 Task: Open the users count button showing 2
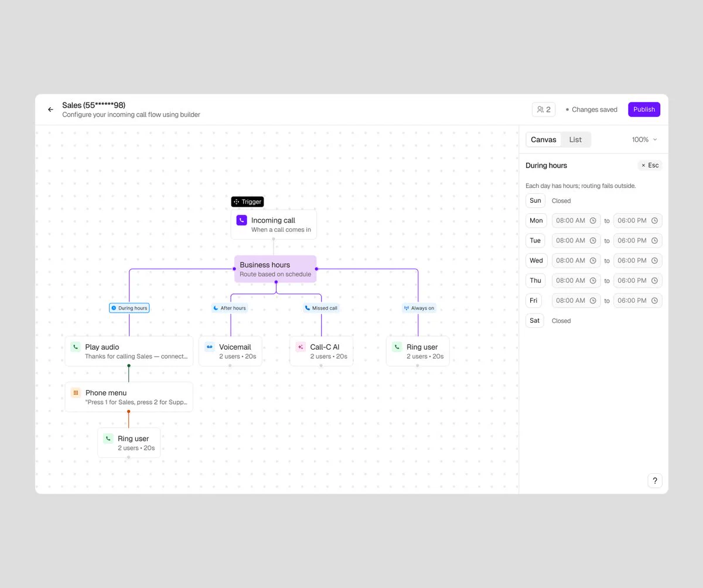point(544,110)
